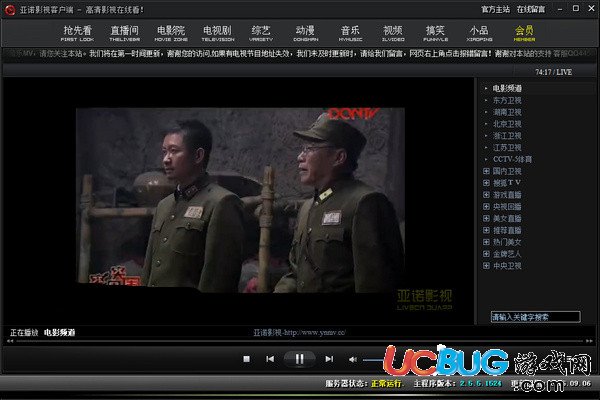
Task: Click the 正常运行 server status text
Action: click(387, 383)
